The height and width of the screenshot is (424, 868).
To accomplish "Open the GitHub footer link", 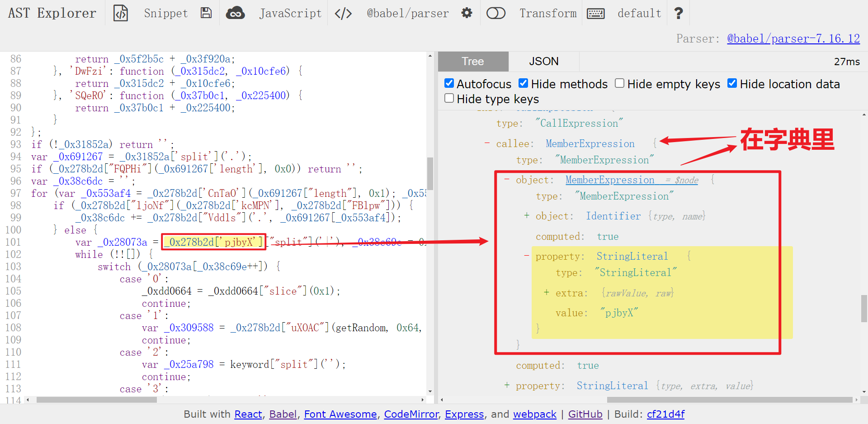I will (x=585, y=414).
